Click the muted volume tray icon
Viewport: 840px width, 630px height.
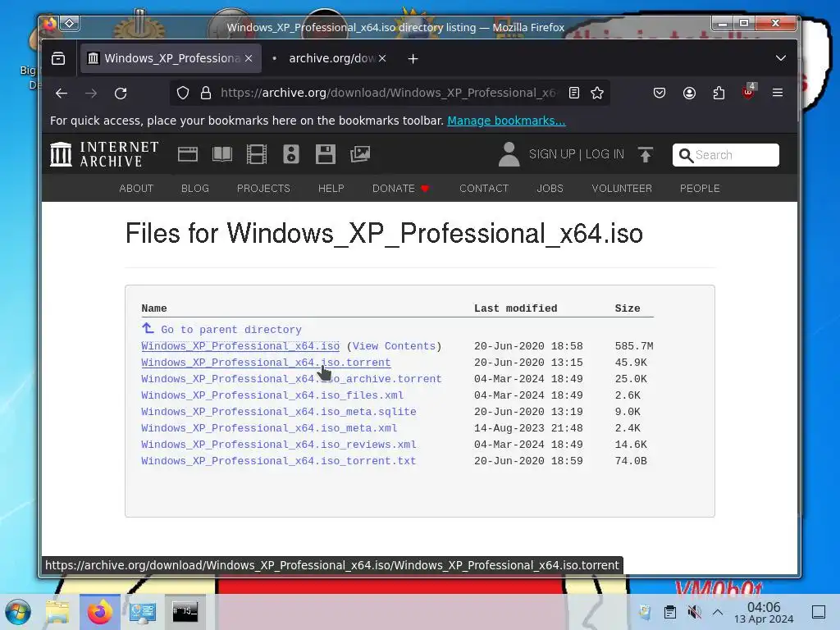[694, 612]
